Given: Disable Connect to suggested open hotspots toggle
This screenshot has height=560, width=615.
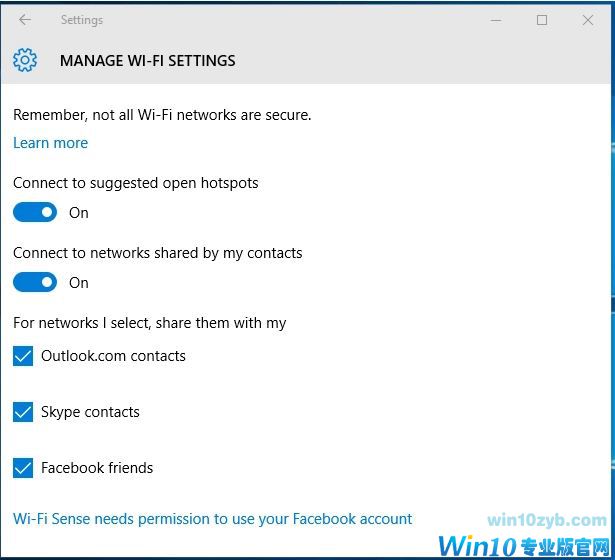Looking at the screenshot, I should (35, 212).
